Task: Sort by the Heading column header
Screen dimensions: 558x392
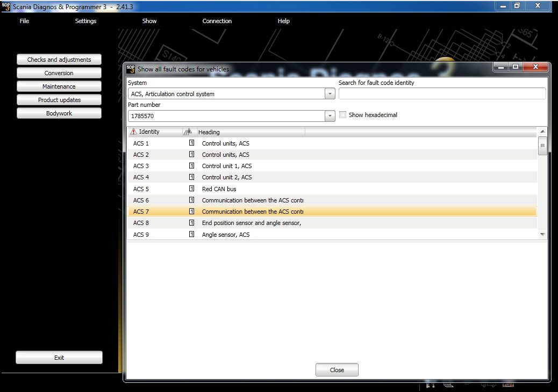Action: (251, 132)
